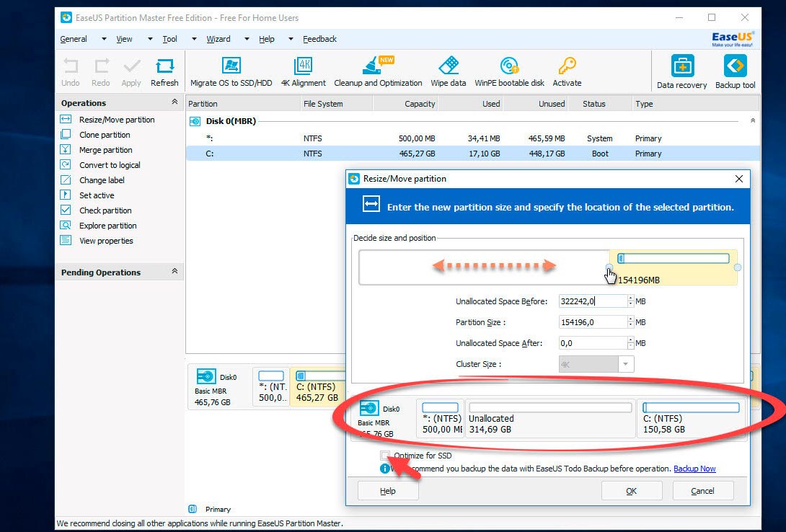This screenshot has height=532, width=786.
Task: Open View menu dropdown arrow
Action: (x=150, y=39)
